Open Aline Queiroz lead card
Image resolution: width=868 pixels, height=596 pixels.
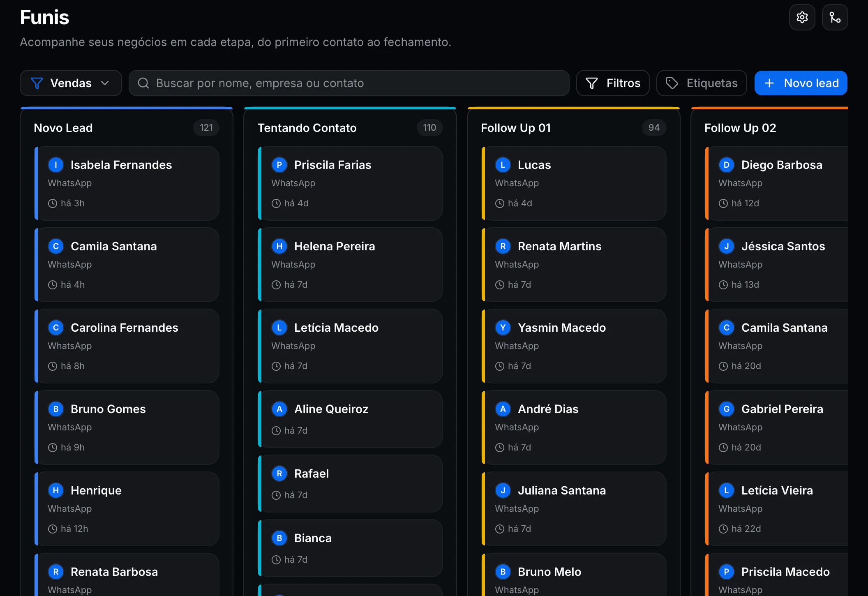pos(350,419)
